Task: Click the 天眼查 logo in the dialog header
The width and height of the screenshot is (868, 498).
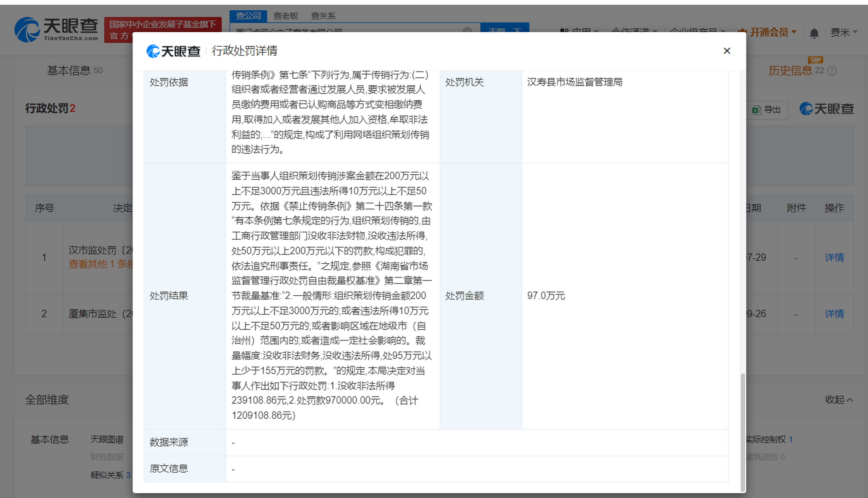Action: click(x=174, y=51)
